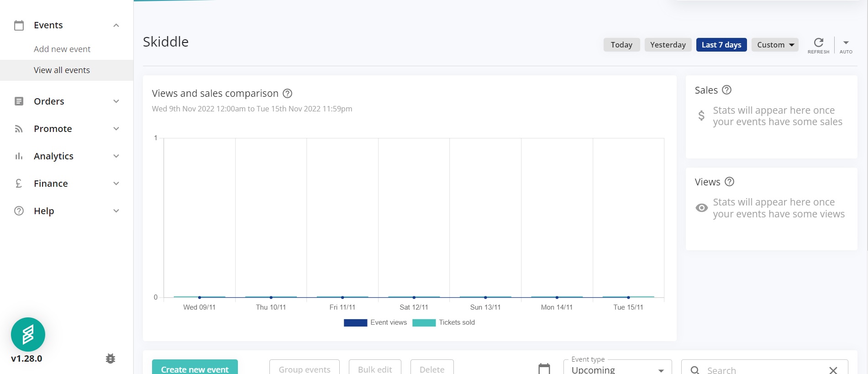Show stats for Yesterday
Viewport: 868px width, 374px height.
(668, 45)
